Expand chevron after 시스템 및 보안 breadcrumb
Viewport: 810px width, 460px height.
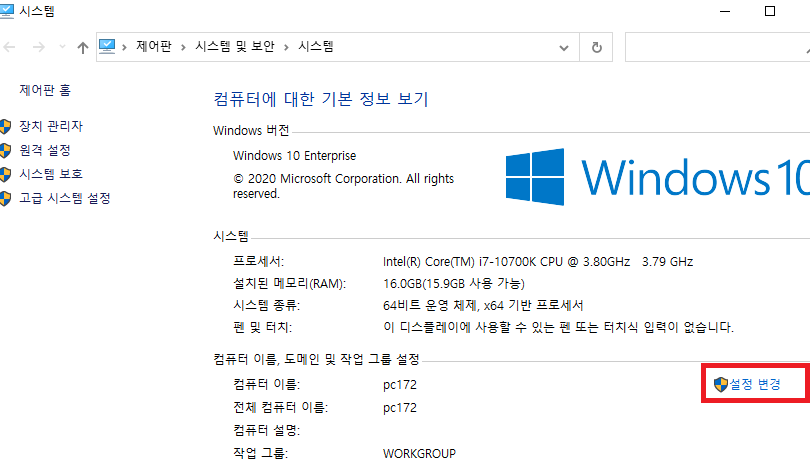286,48
